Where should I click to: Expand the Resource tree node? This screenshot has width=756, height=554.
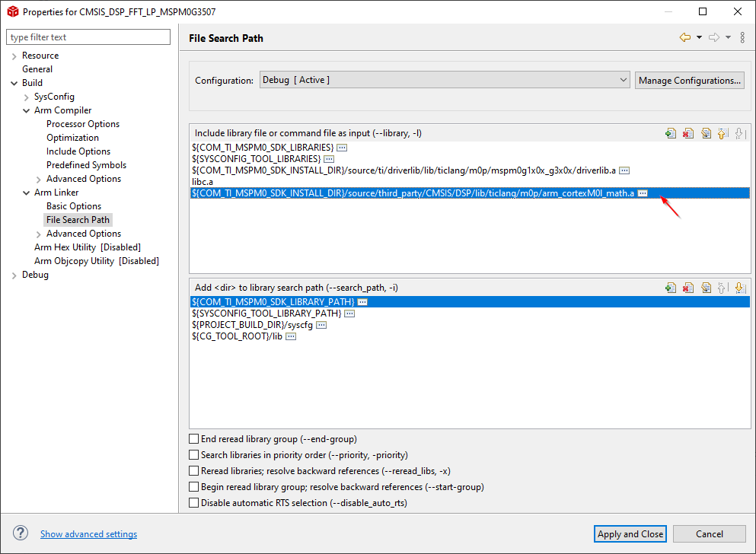14,56
